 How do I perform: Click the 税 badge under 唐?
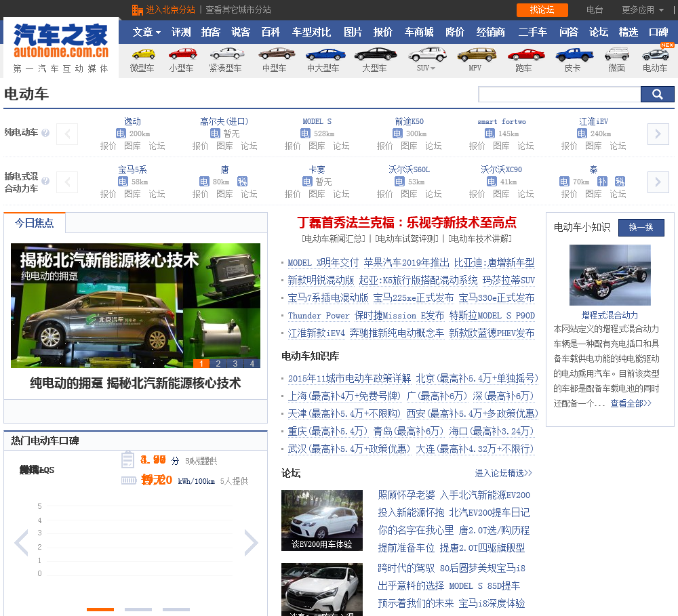242,182
